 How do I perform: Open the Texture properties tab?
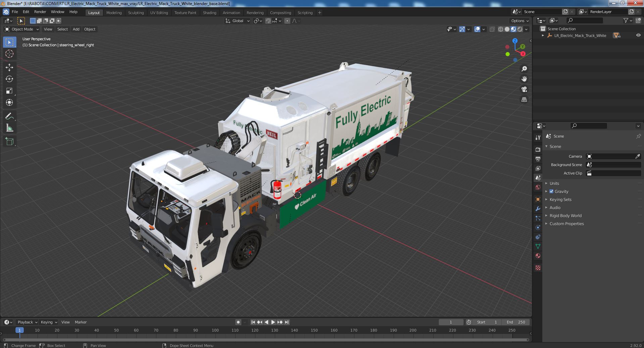tap(538, 268)
